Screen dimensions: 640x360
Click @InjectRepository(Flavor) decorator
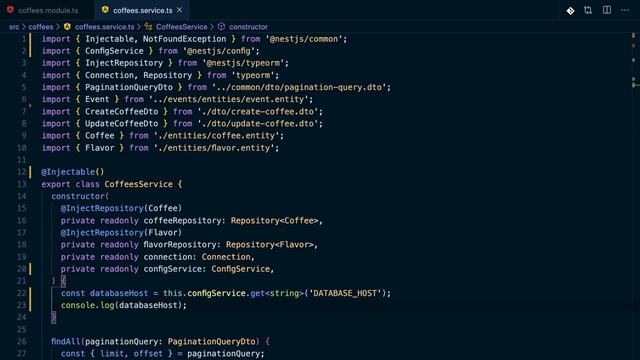(x=121, y=233)
